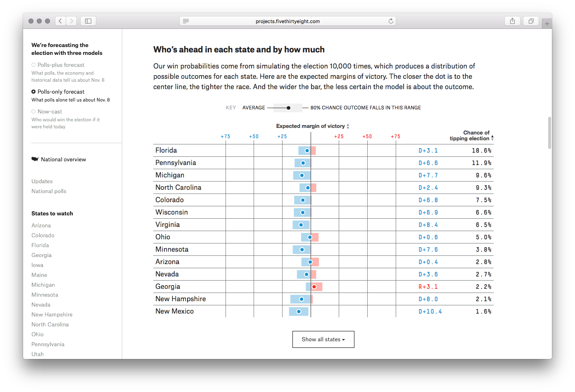This screenshot has height=392, width=575.
Task: Click the United States map icon
Action: (35, 158)
